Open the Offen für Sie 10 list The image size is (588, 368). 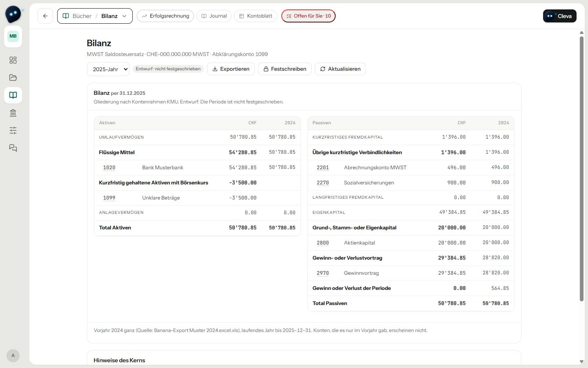308,16
